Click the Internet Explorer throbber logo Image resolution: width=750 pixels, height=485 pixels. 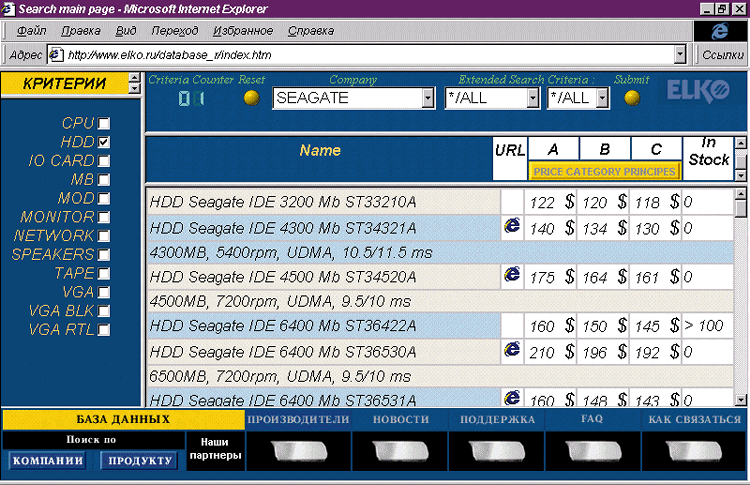coord(719,31)
